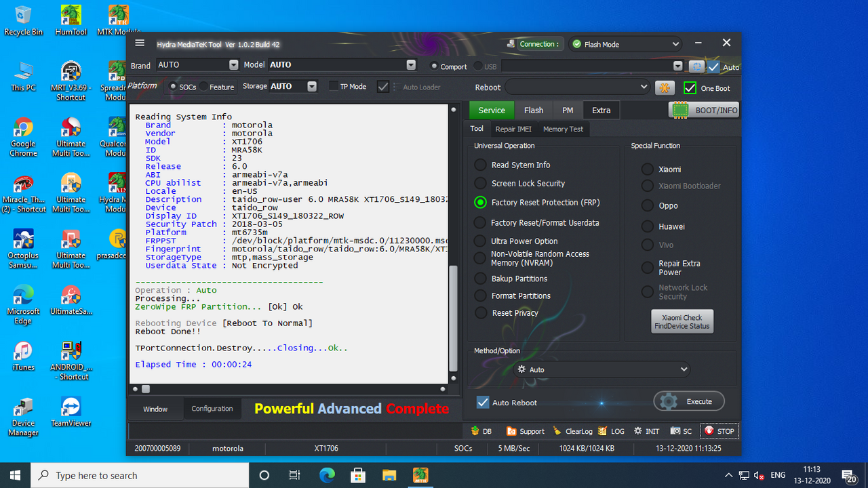
Task: Open the Storage dropdown
Action: 312,87
